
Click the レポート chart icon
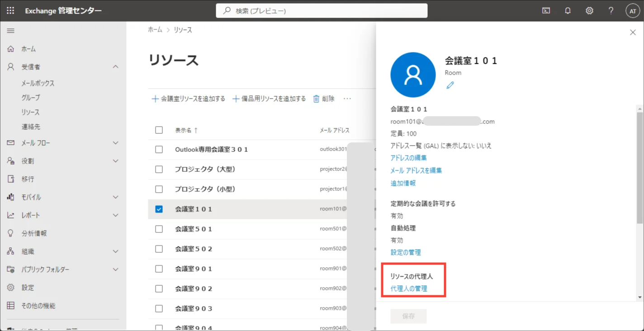pyautogui.click(x=11, y=215)
